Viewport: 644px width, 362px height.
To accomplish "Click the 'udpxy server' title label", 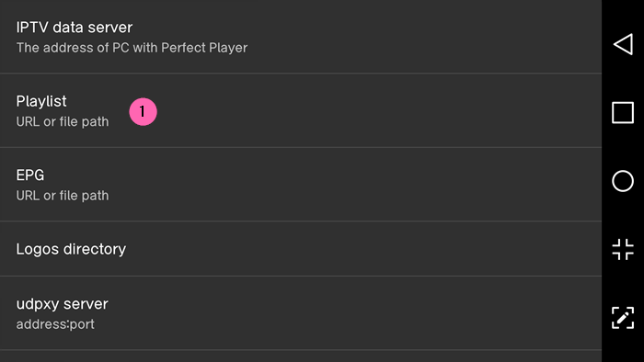I will [x=63, y=304].
